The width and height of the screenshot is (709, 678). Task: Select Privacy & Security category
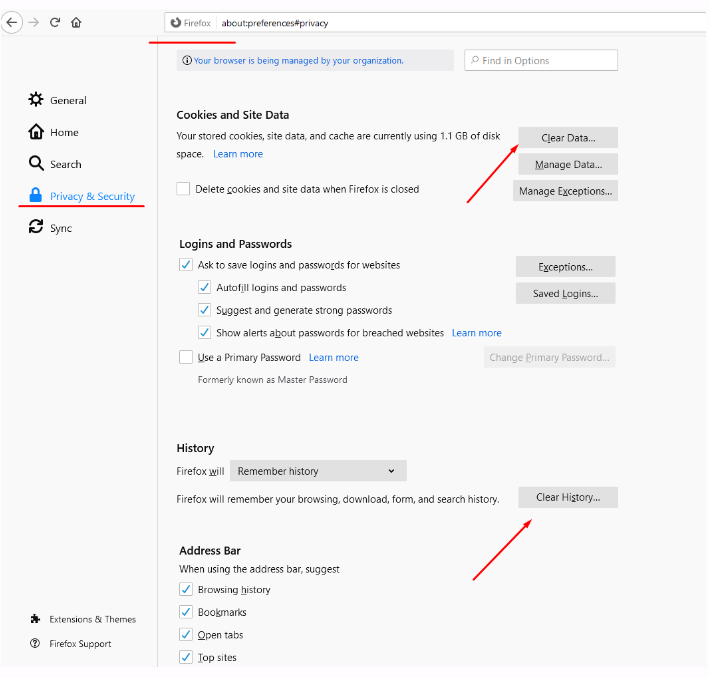pyautogui.click(x=92, y=196)
